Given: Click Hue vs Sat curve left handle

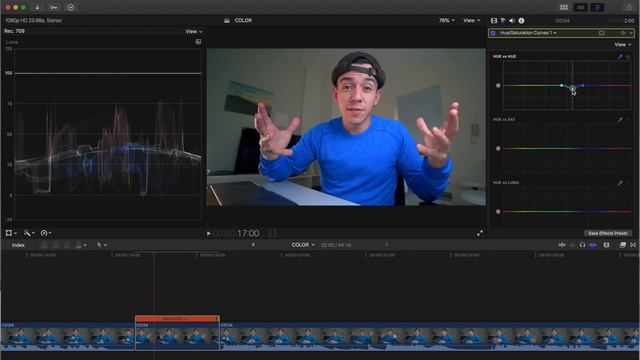Looking at the screenshot, I should (x=498, y=149).
